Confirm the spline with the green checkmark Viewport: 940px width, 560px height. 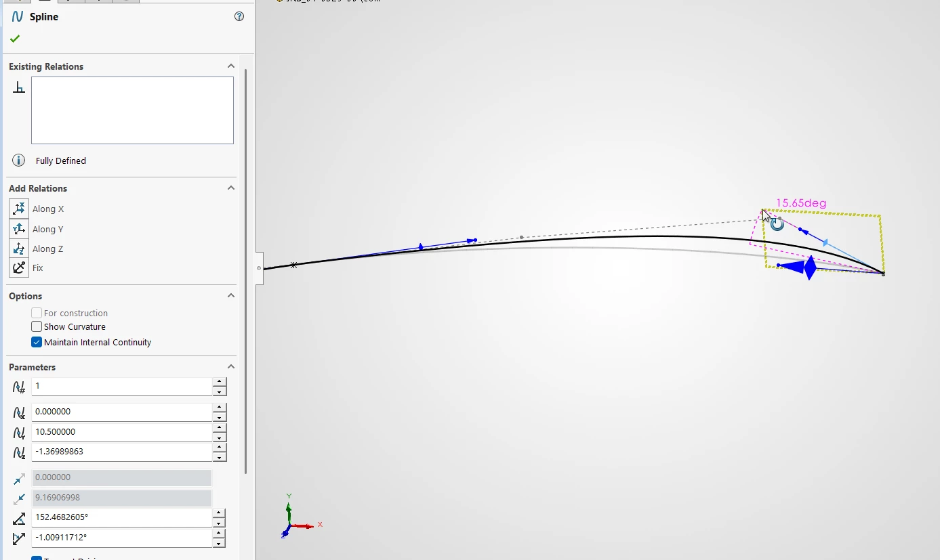coord(15,39)
